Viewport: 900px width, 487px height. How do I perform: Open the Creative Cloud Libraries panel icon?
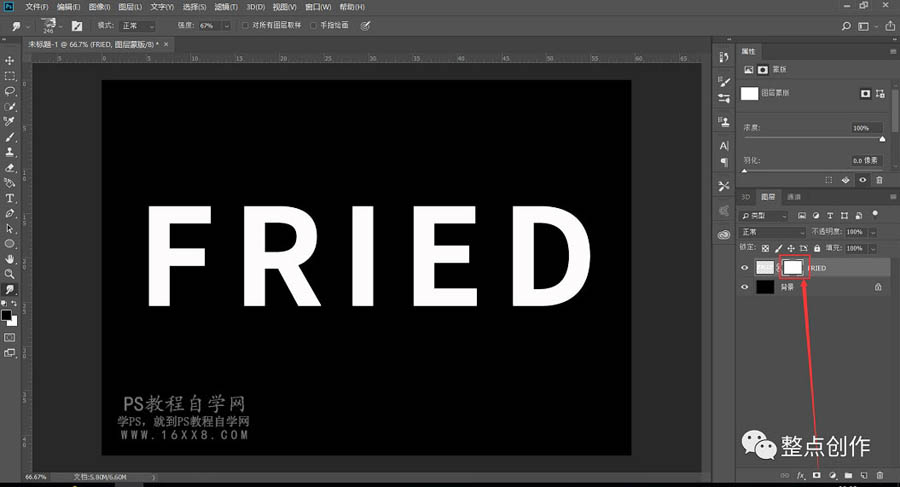[x=724, y=234]
